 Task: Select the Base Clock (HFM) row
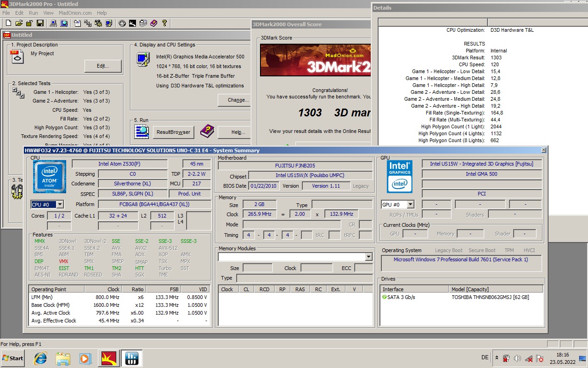click(119, 305)
